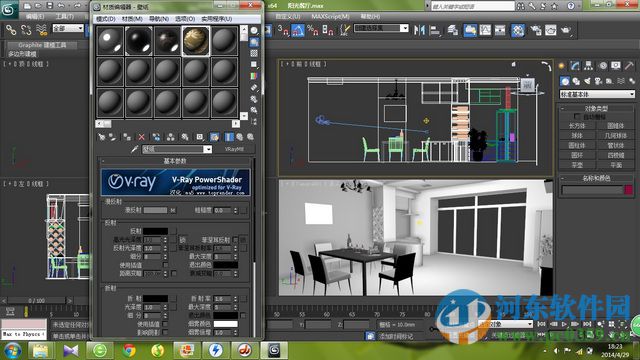Open named selection sets dropdown in main toolbar
Screen dimensions: 640x360
tap(404, 28)
